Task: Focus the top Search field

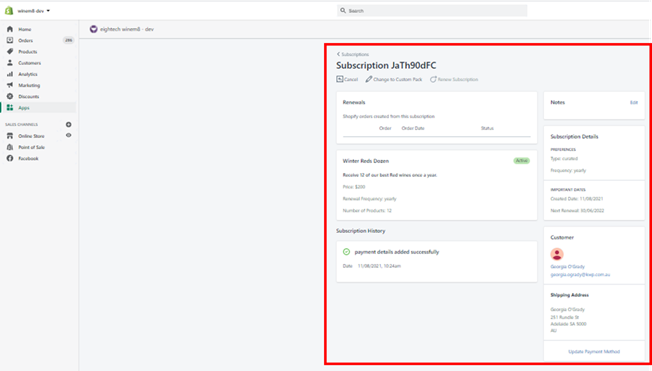Action: coord(432,10)
